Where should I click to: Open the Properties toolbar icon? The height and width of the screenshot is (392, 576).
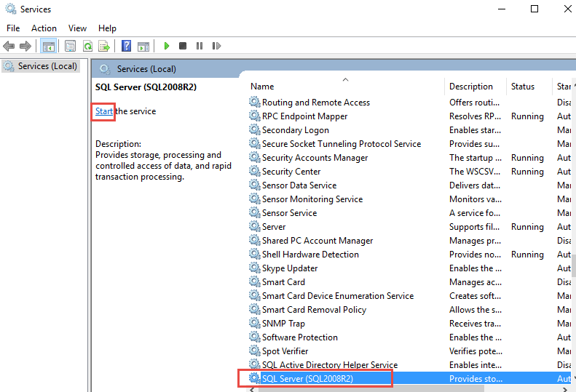(70, 46)
